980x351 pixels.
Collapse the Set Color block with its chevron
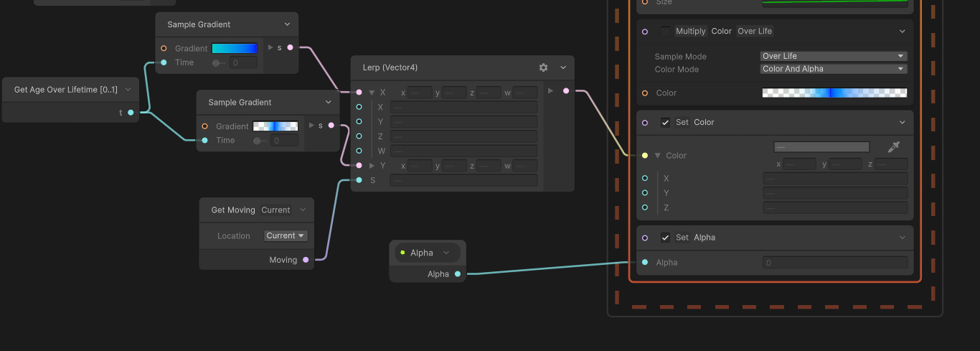(x=903, y=123)
